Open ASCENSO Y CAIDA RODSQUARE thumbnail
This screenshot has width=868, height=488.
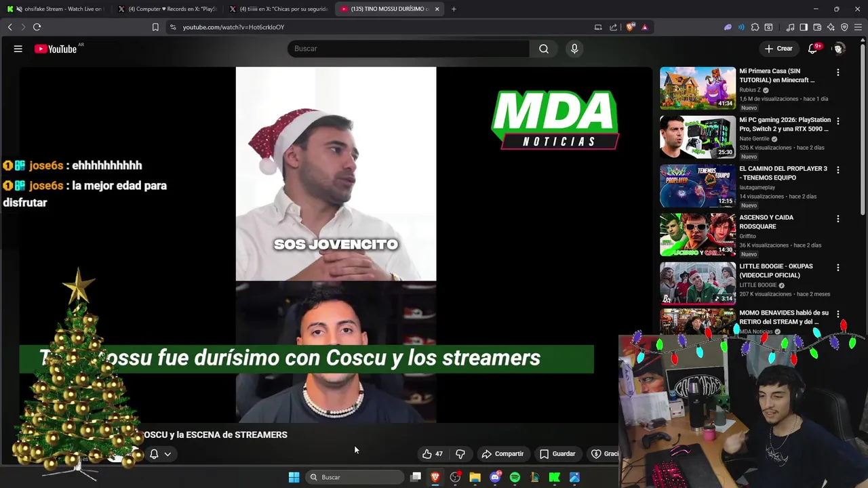[698, 235]
